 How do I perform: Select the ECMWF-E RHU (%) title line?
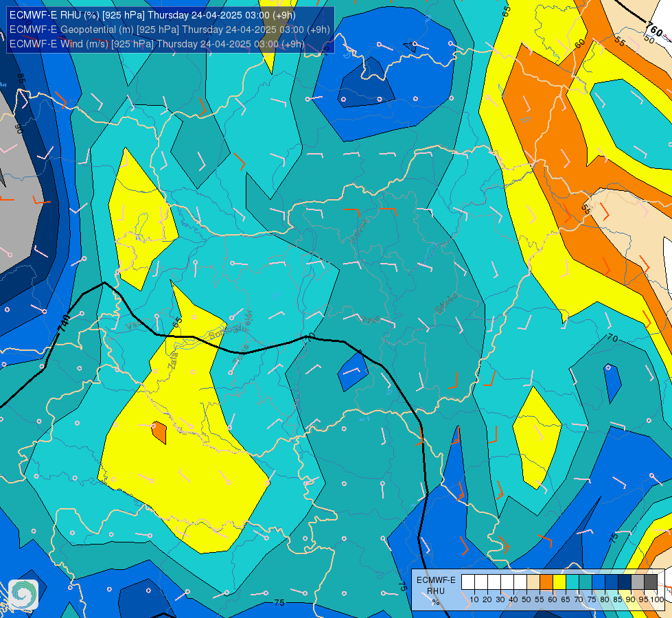coord(152,15)
